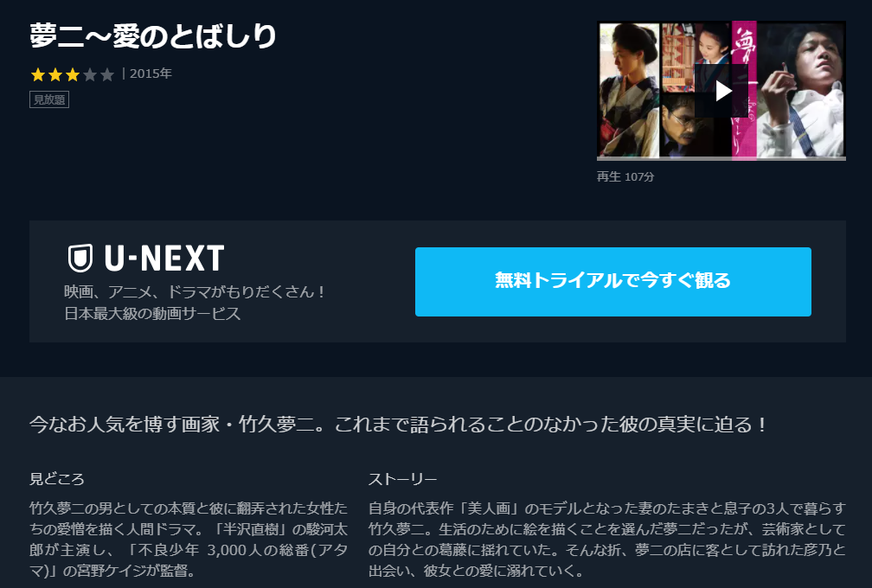
Task: Select the 見どころ section heading
Action: (x=57, y=478)
